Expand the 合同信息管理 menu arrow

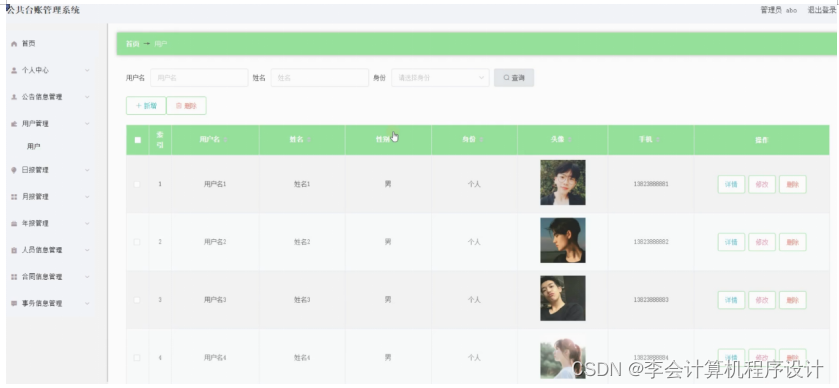click(x=87, y=277)
